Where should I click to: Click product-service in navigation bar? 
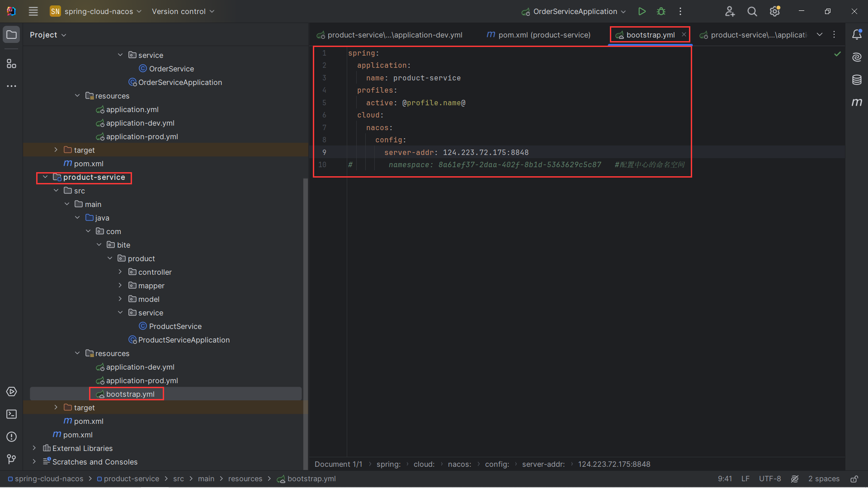pyautogui.click(x=128, y=479)
